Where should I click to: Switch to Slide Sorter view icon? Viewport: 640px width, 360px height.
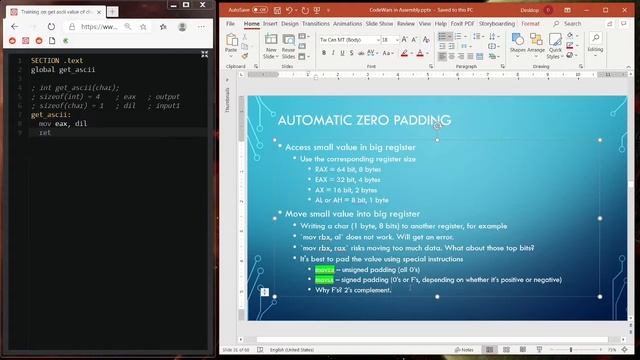(x=506, y=350)
